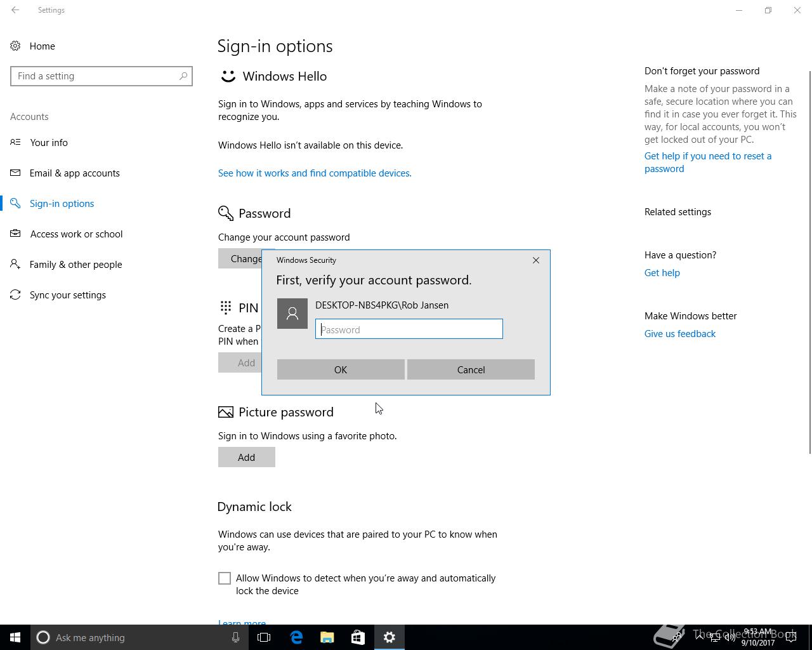Click the Password input field
This screenshot has height=650, width=812.
[409, 329]
